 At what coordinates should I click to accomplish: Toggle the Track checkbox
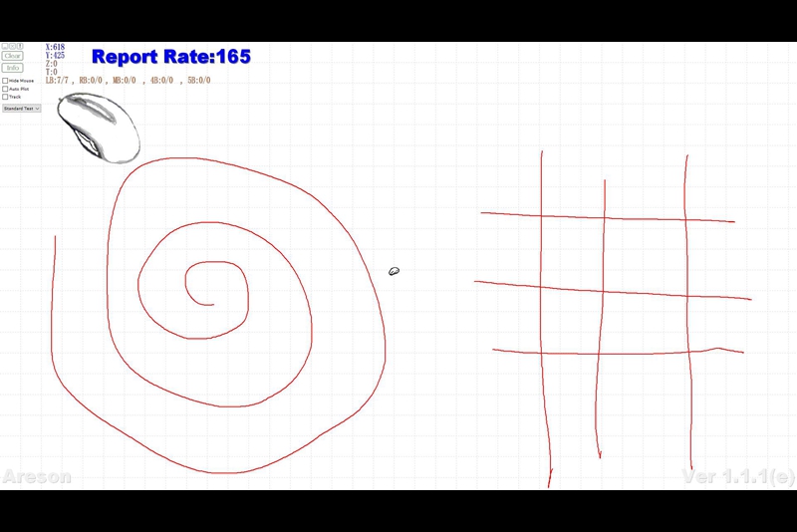(x=5, y=97)
